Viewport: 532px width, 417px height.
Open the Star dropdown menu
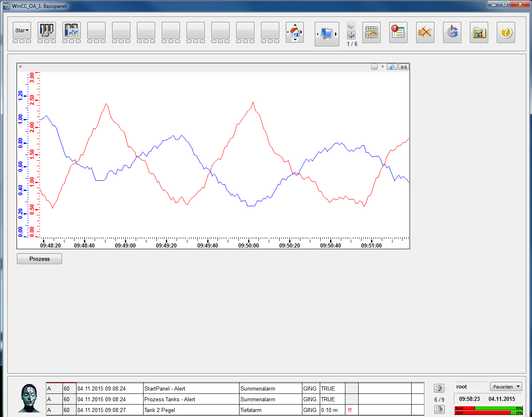22,31
